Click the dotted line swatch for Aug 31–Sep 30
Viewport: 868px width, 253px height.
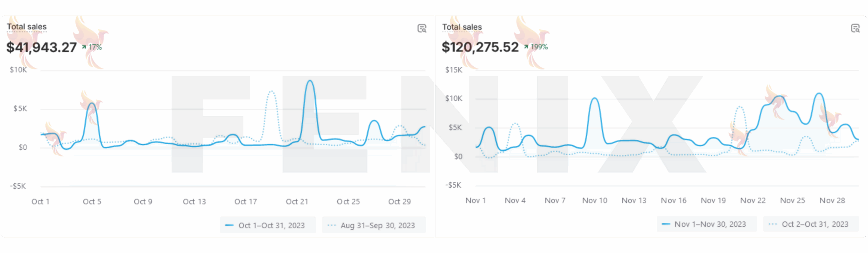332,225
